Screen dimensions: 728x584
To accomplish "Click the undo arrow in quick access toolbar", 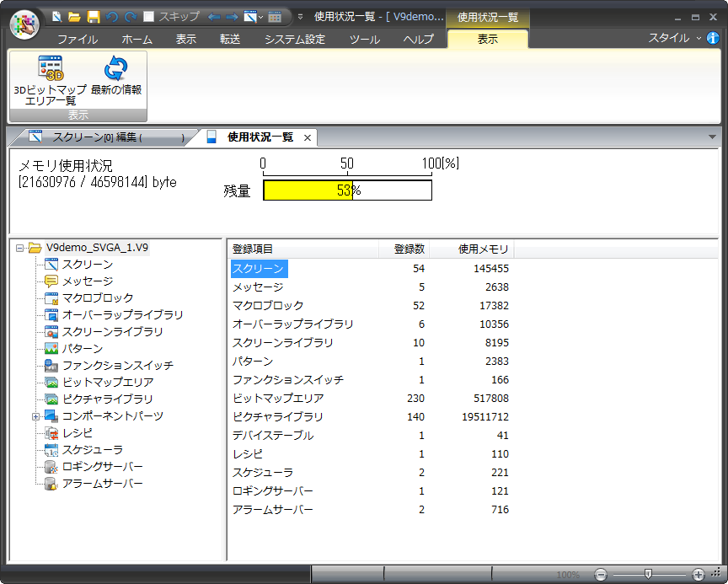I will (x=112, y=16).
